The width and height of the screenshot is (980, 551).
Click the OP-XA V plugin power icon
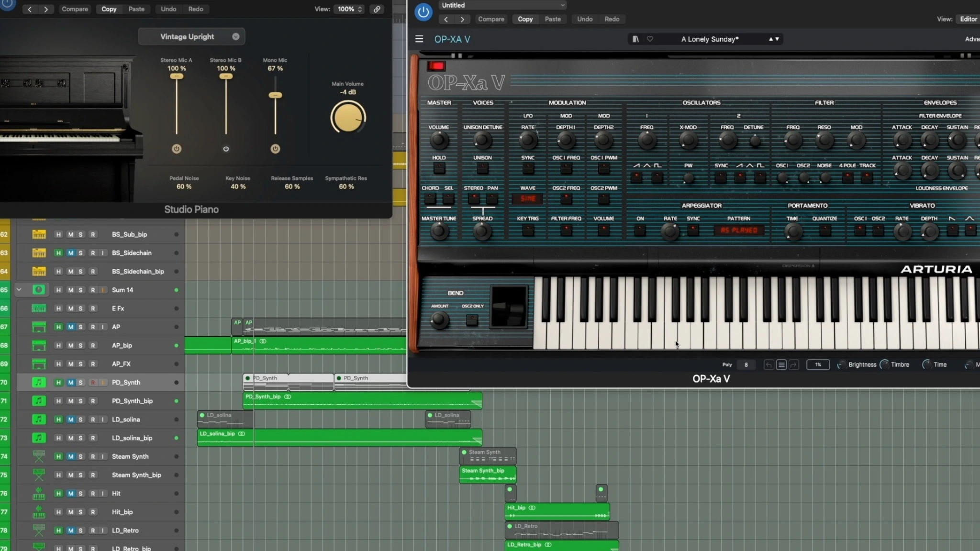pos(423,12)
